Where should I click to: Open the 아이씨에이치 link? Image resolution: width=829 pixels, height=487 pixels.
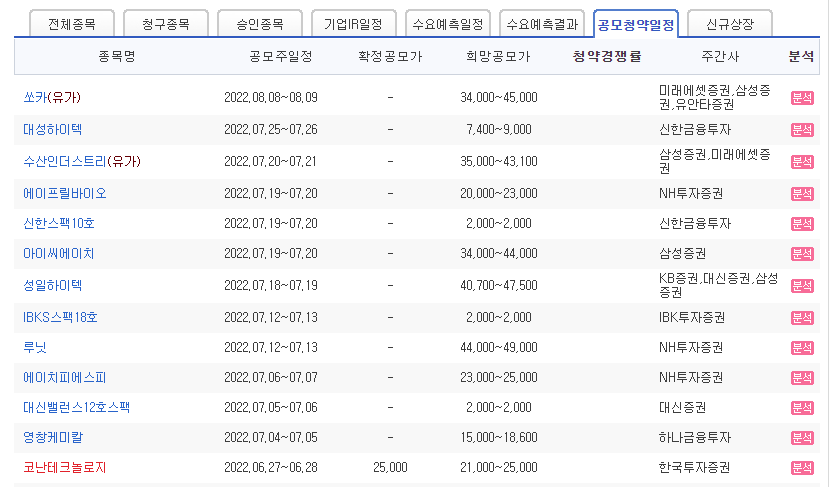click(x=59, y=254)
